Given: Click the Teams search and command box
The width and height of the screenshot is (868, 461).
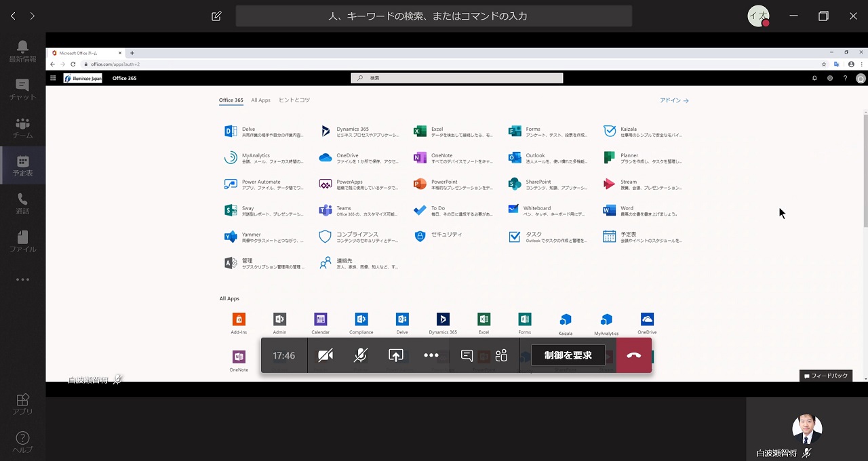Looking at the screenshot, I should [434, 16].
